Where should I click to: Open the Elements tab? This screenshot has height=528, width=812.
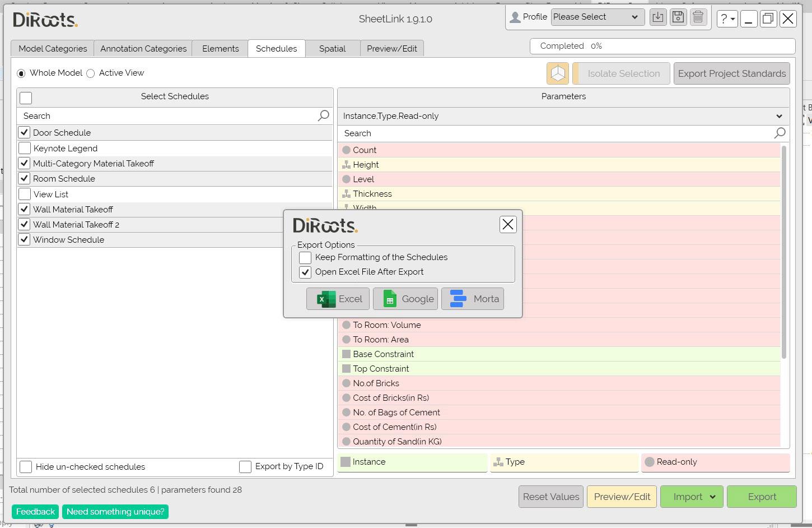pos(221,49)
